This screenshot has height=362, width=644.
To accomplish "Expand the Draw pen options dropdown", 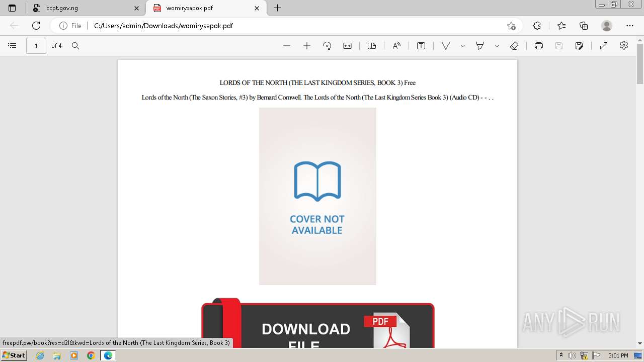I will (x=463, y=46).
